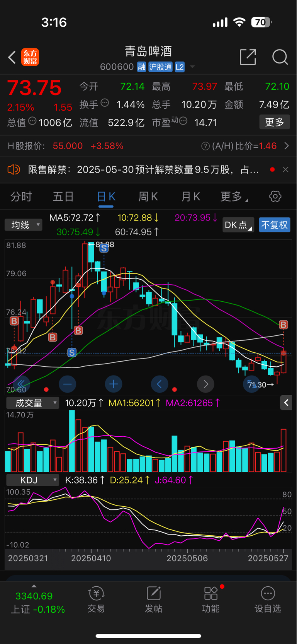This screenshot has width=297, height=644.
Task: Open the 交易 trade icon
Action: tap(96, 600)
